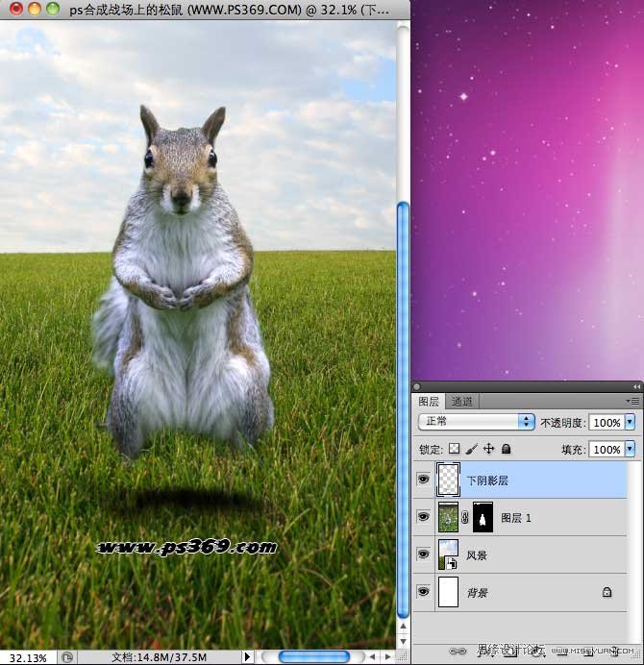Image resolution: width=644 pixels, height=665 pixels.
Task: Click the lock icon on 背景 layer
Action: pyautogui.click(x=607, y=592)
